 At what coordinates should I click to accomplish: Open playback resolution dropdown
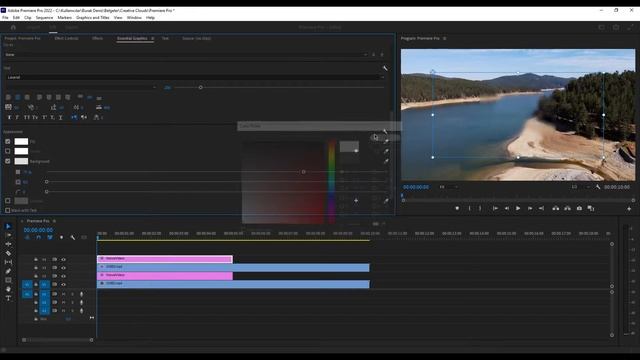580,187
